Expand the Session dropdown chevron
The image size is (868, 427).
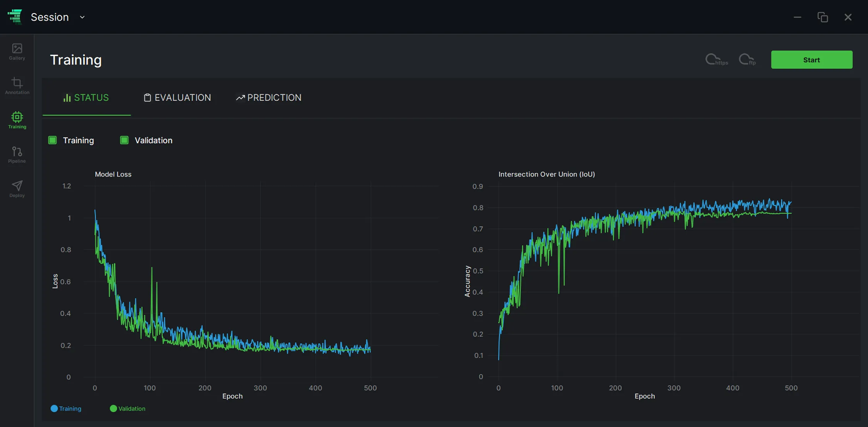(82, 17)
